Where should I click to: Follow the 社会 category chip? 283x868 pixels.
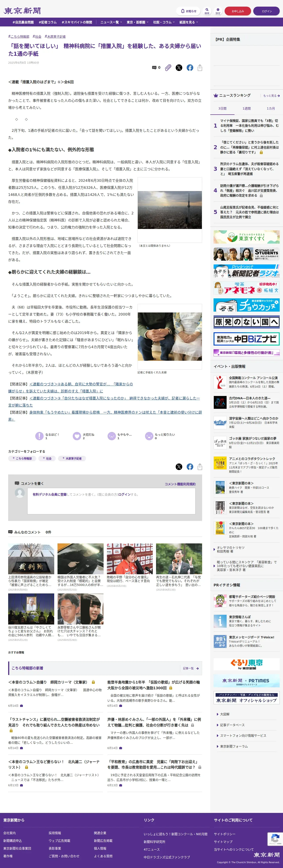pos(47,458)
